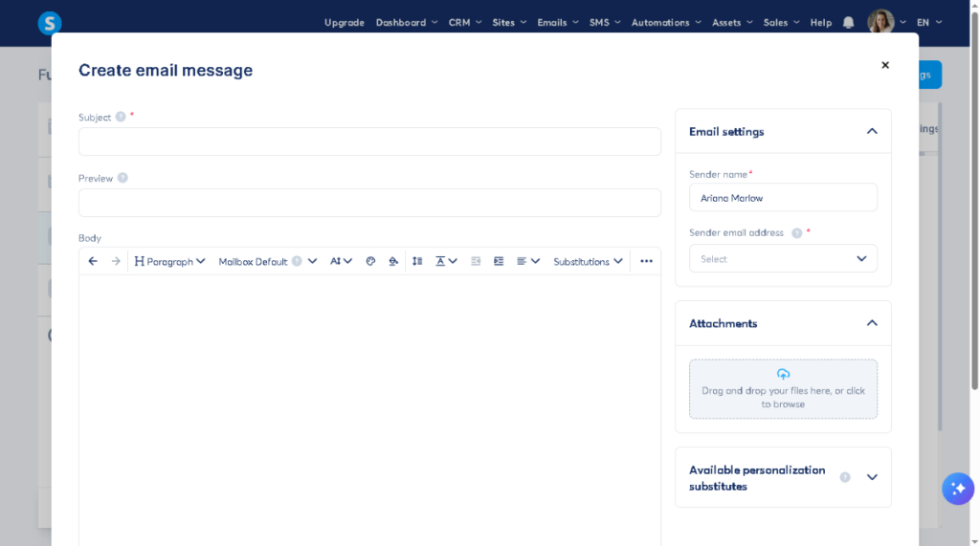Open the Sites menu
This screenshot has height=546, width=980.
509,23
